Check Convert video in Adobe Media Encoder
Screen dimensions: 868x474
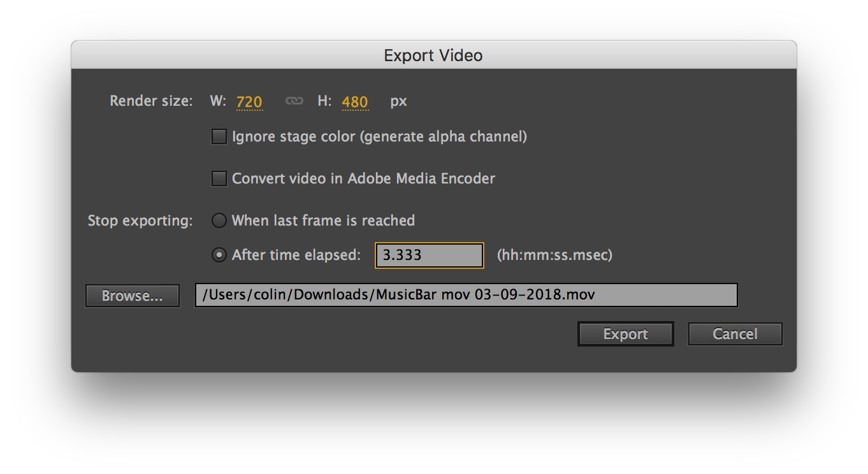coord(219,178)
